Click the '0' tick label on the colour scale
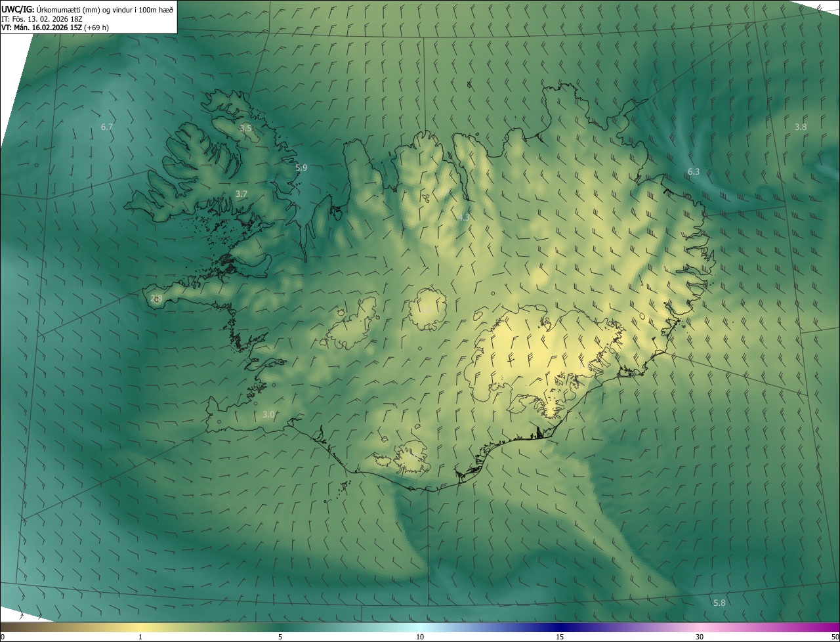This screenshot has height=642, width=840. point(3,637)
